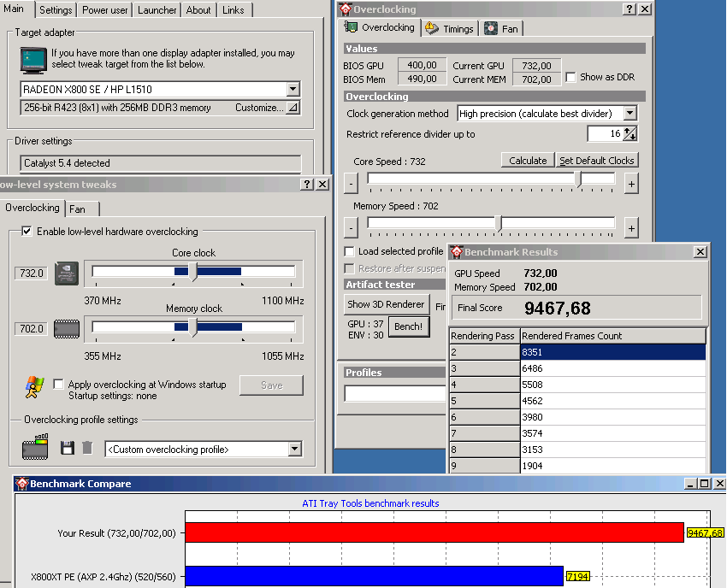Screen dimensions: 727x588
Task: Click the overclocking profile memory card icon
Action: [x=35, y=447]
